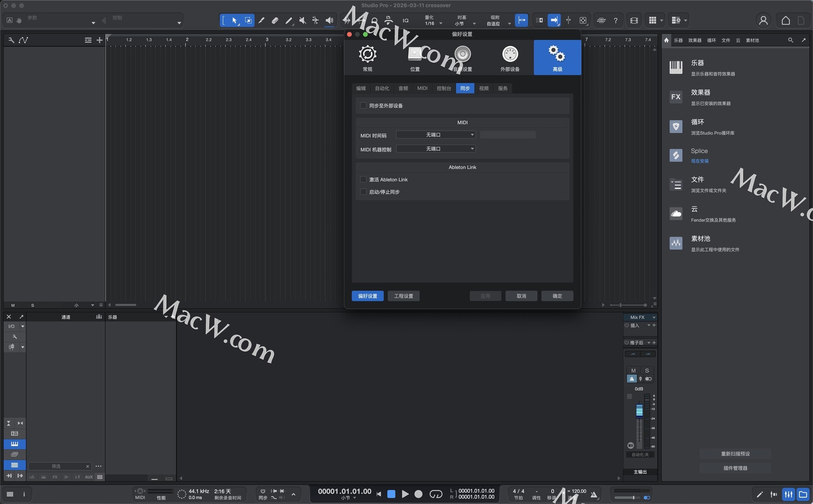Screen dimensions: 813x504
Task: Click the 工程设置 button
Action: point(404,296)
